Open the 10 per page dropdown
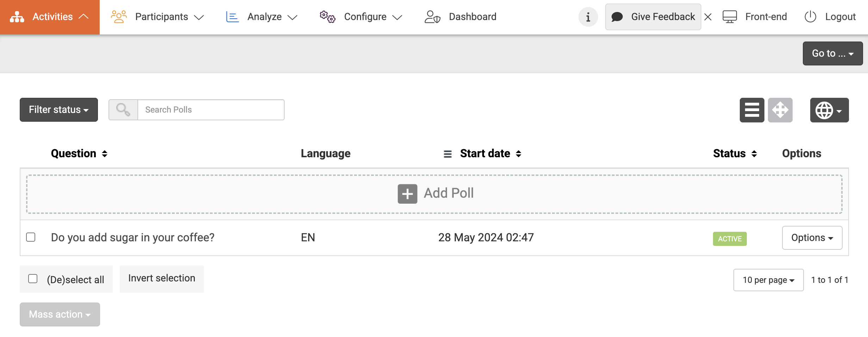The width and height of the screenshot is (868, 337). pyautogui.click(x=768, y=280)
